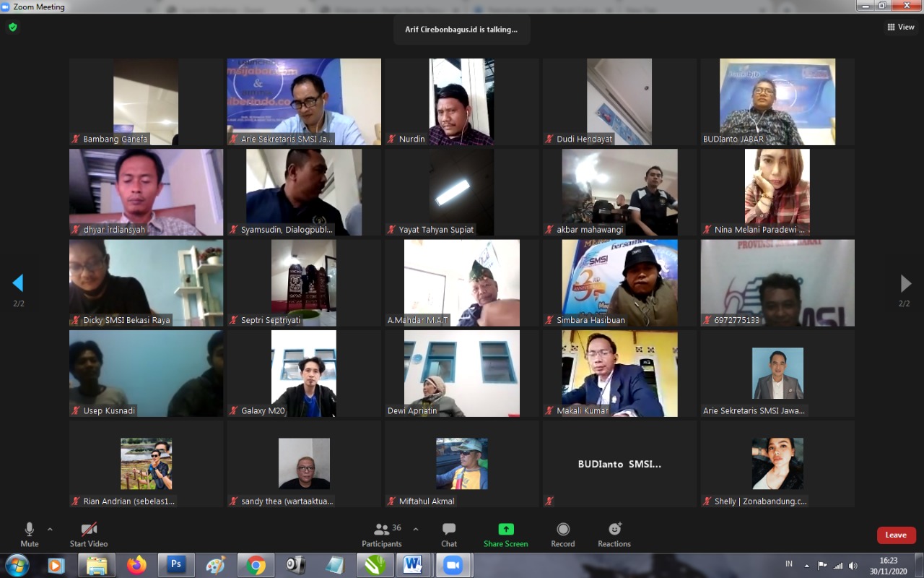
Task: Select A.Mandar M.A.T video tile
Action: click(x=462, y=283)
